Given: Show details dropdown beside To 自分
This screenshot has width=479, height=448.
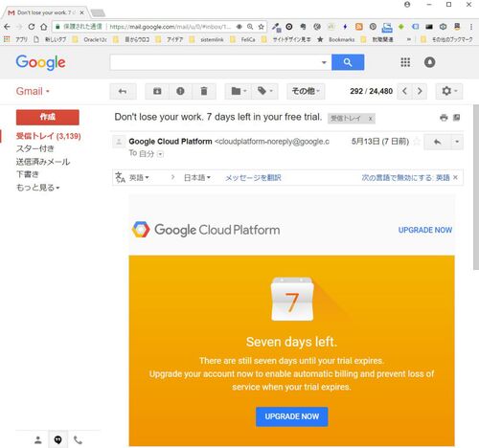Looking at the screenshot, I should pos(161,154).
